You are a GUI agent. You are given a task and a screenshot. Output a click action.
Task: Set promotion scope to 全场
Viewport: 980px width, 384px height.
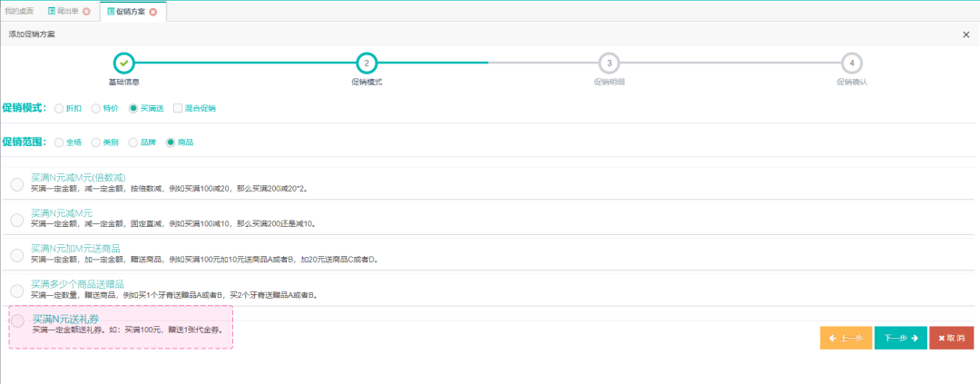(59, 143)
